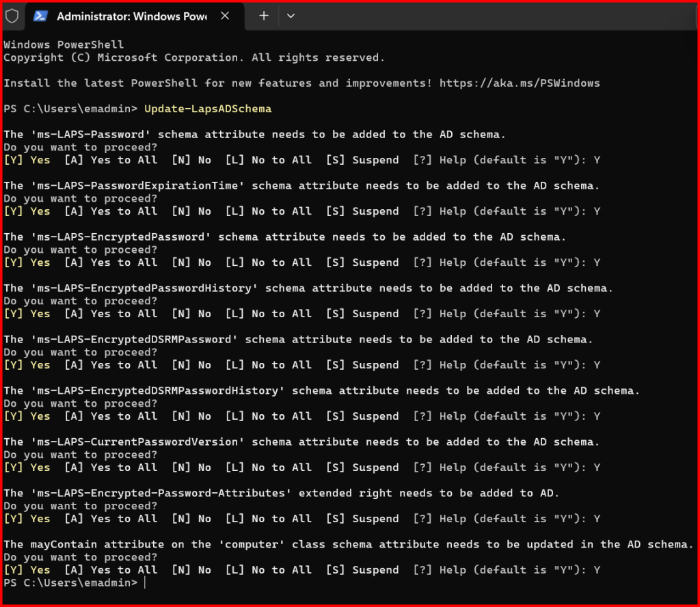
Task: Open the https://aka.ms/PSWindows link
Action: 520,83
